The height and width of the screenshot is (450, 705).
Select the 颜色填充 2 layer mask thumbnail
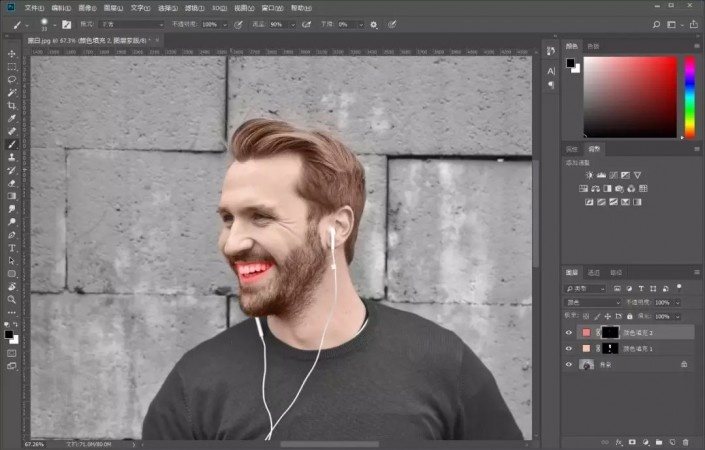coord(609,332)
